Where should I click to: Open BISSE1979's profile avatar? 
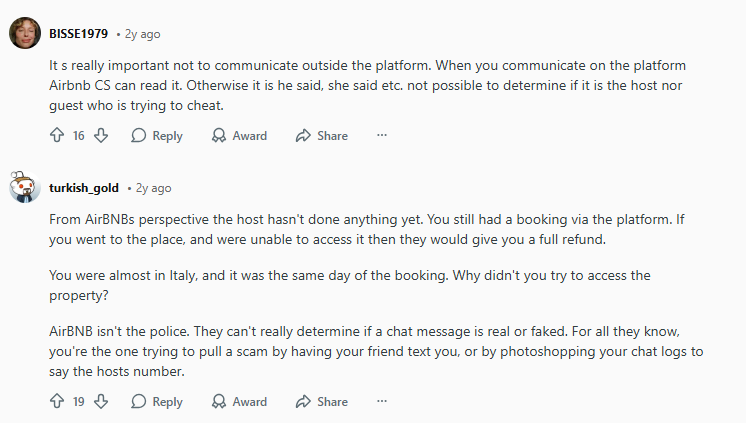[x=24, y=34]
